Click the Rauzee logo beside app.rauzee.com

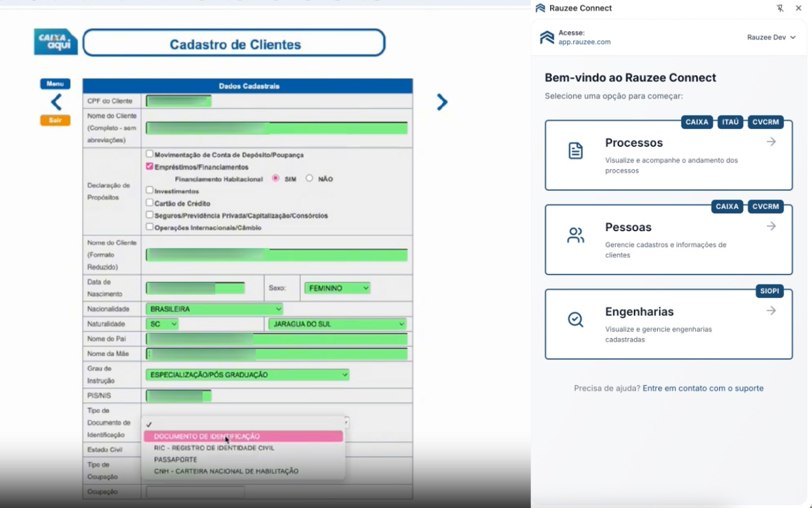547,37
